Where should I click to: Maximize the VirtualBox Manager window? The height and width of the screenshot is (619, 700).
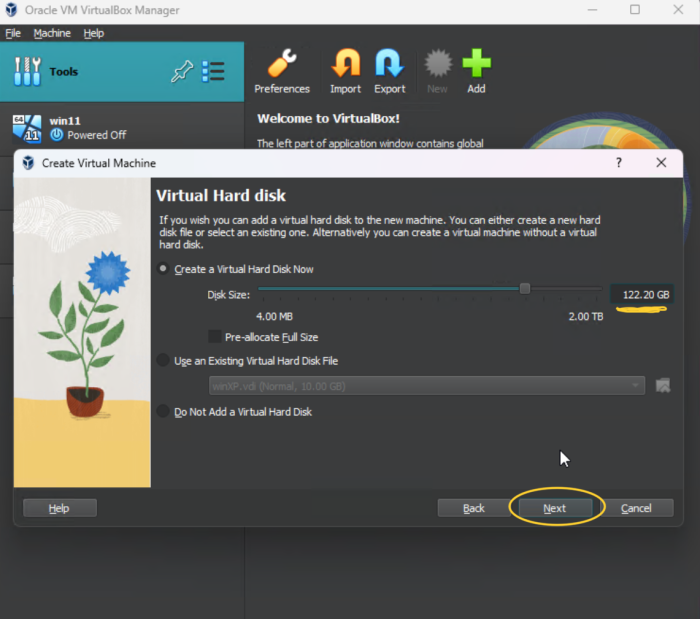point(635,10)
